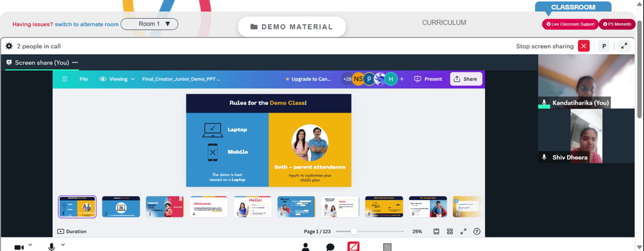Open the DEMO MATERIAL tab
This screenshot has height=251, width=644.
(x=292, y=26)
